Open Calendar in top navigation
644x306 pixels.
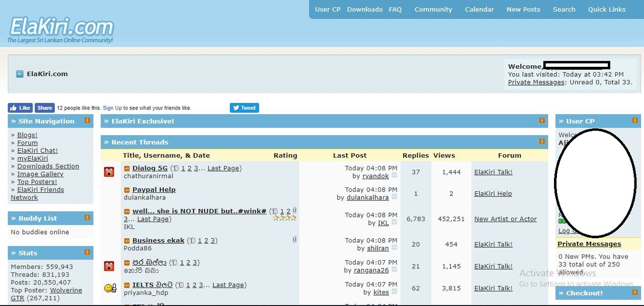pyautogui.click(x=479, y=10)
